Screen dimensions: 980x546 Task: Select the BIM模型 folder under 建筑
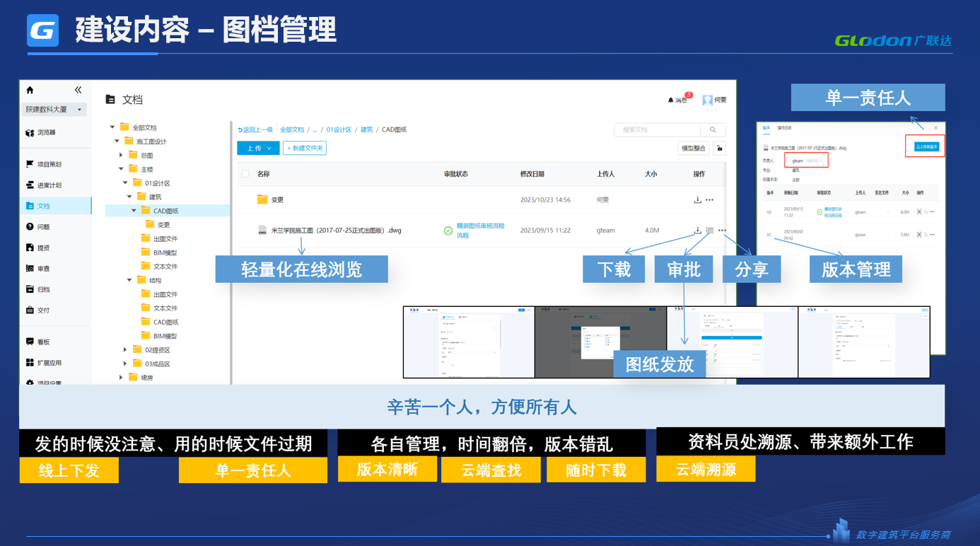coord(165,253)
